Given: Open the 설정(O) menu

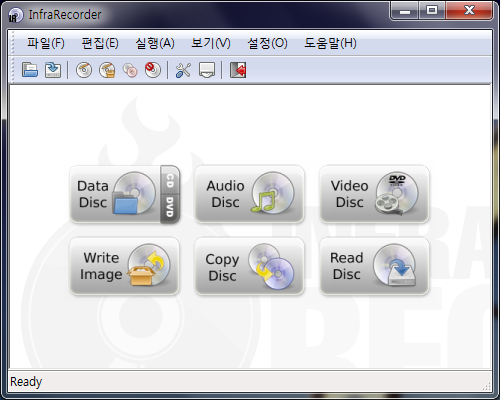Looking at the screenshot, I should tap(267, 43).
